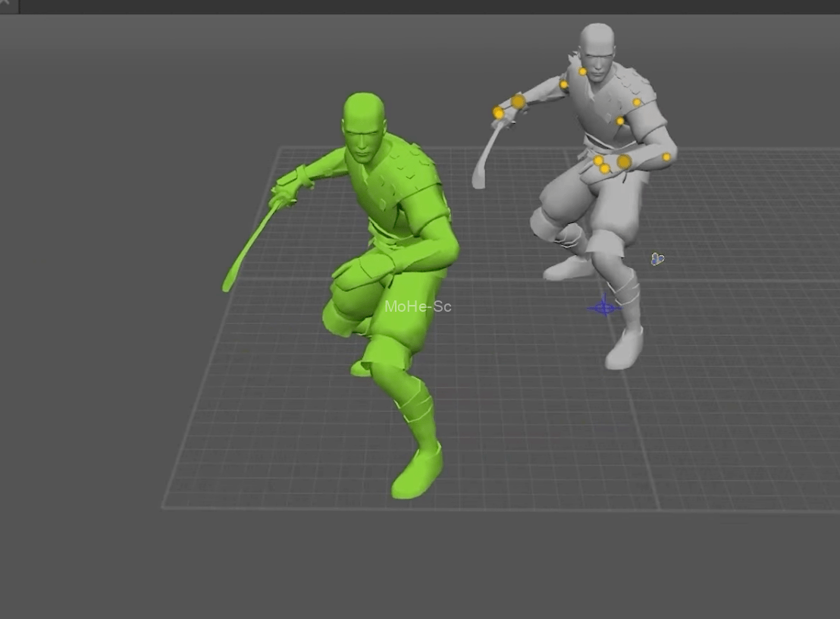The height and width of the screenshot is (619, 840).
Task: Click the large yellow marker on gray bent forearm
Action: click(x=624, y=162)
